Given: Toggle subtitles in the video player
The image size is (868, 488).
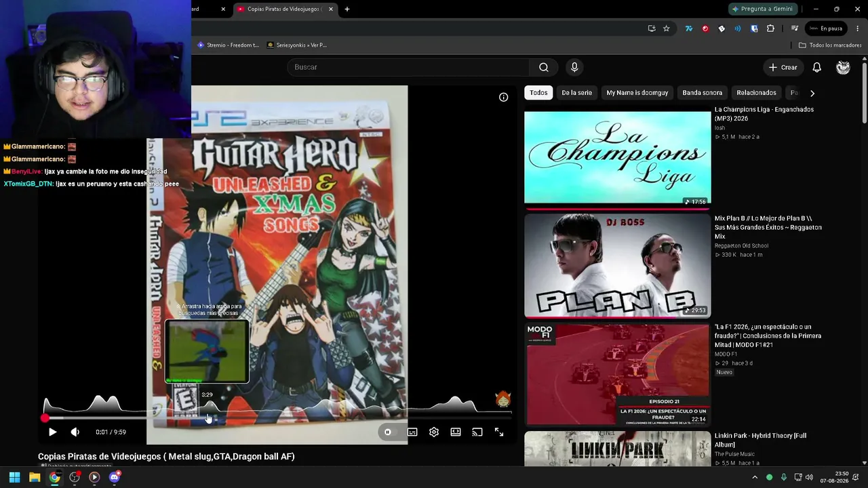Looking at the screenshot, I should [412, 432].
